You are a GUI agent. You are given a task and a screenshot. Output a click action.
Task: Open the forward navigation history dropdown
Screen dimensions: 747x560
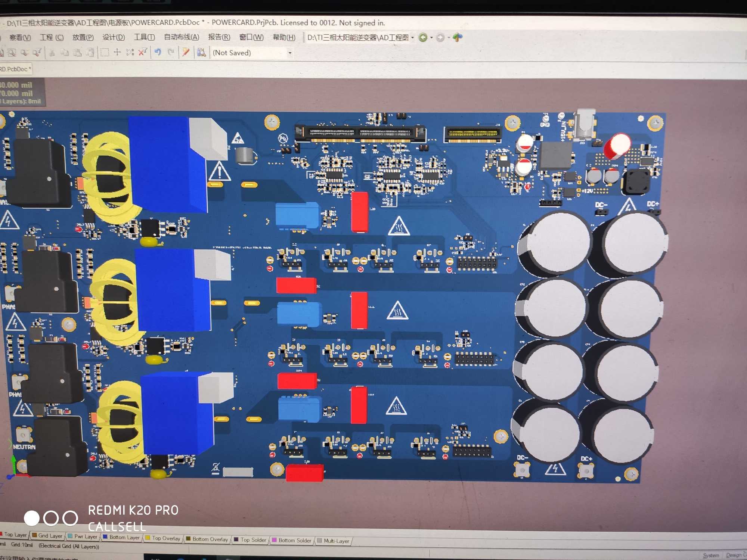tap(449, 38)
